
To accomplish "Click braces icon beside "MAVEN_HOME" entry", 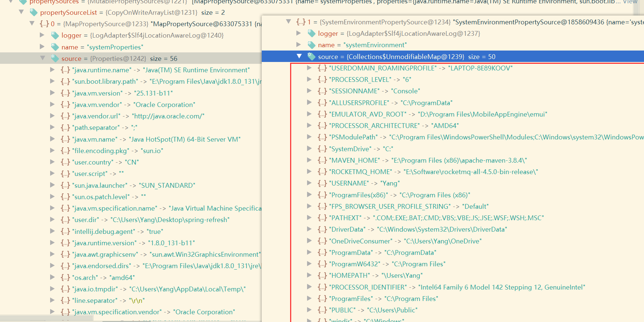I will pyautogui.click(x=322, y=160).
